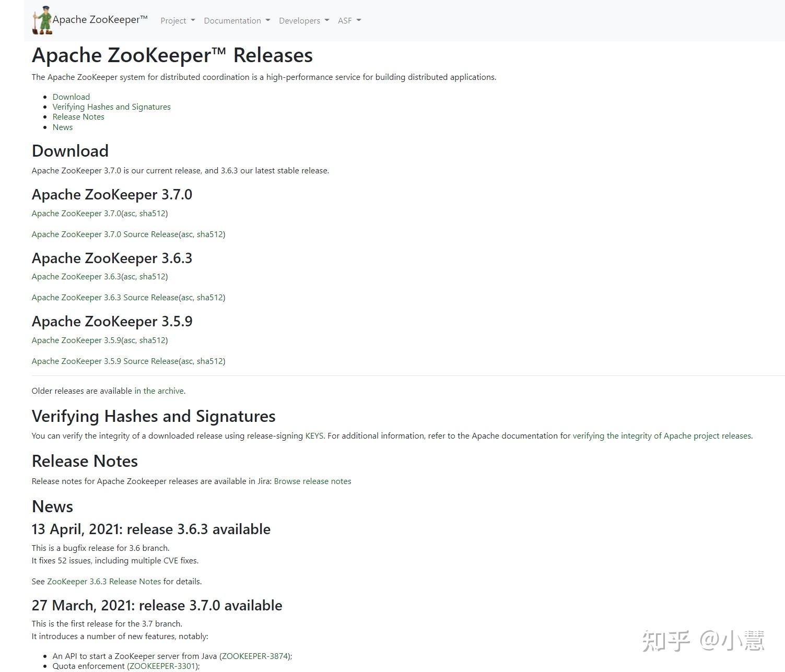Image resolution: width=785 pixels, height=672 pixels.
Task: Open the ZOOKEEPER-3874 issue link
Action: click(x=255, y=656)
